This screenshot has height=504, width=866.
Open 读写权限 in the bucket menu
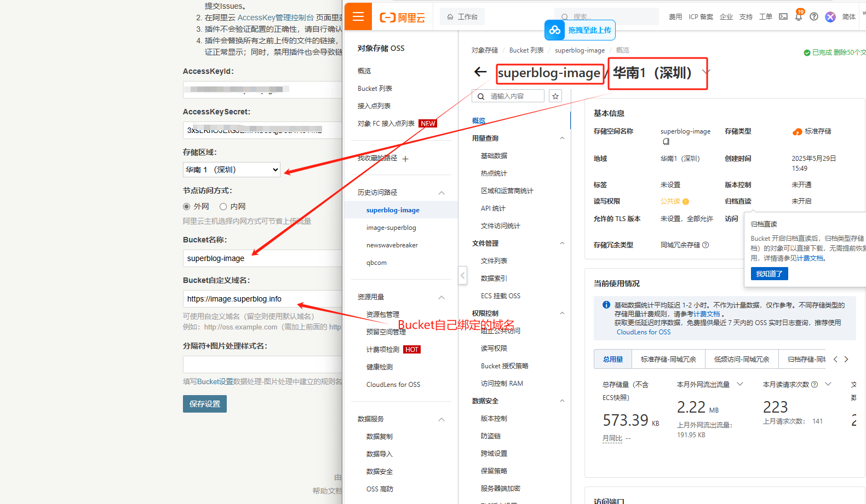(494, 349)
